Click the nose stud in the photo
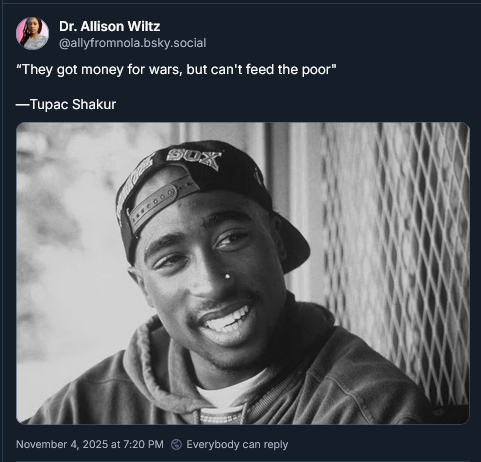481x462 pixels. click(x=227, y=276)
